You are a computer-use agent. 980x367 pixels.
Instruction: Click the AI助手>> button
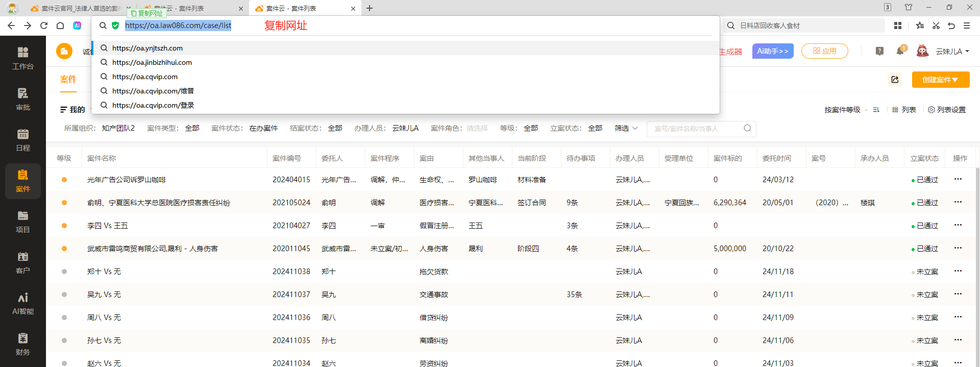(772, 51)
